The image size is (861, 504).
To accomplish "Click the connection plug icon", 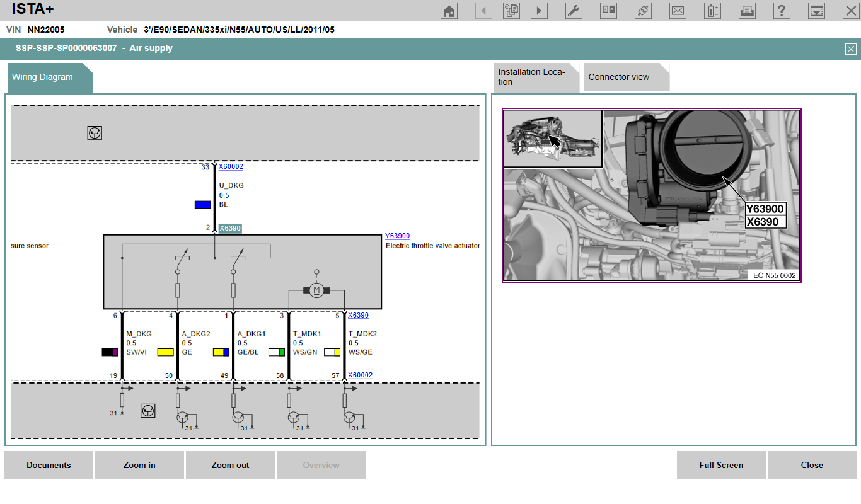I will (643, 11).
